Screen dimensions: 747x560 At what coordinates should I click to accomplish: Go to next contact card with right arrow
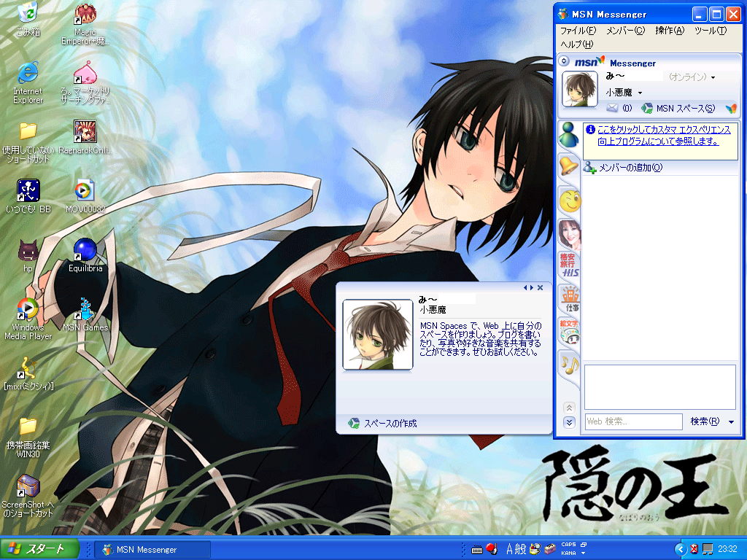tap(532, 287)
